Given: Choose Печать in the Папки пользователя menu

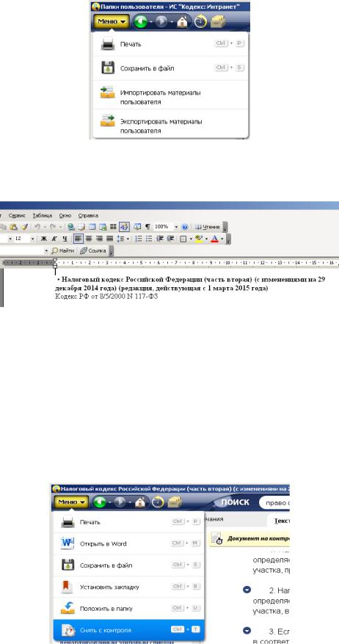Looking at the screenshot, I should pos(171,44).
